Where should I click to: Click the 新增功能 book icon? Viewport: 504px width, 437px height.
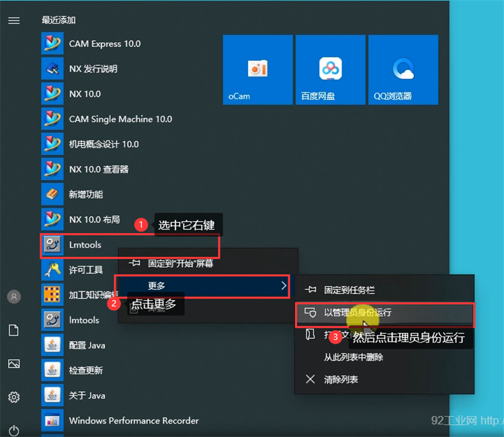52,194
